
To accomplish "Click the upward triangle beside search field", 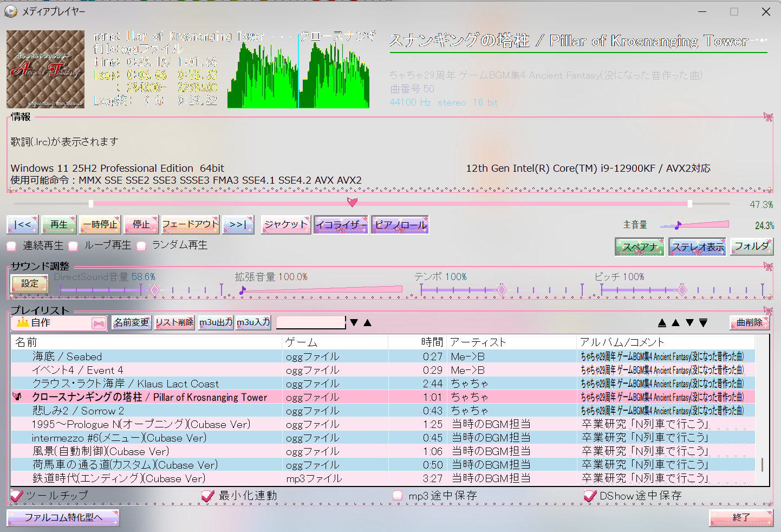I will coord(368,323).
